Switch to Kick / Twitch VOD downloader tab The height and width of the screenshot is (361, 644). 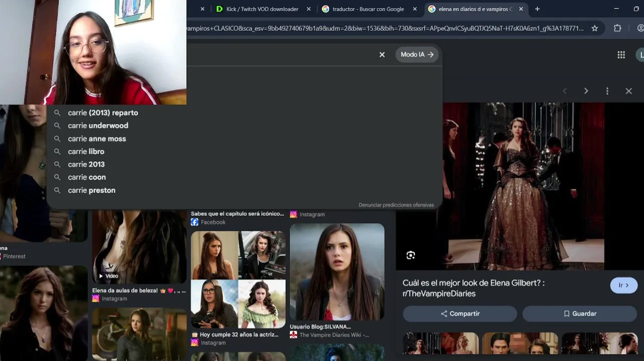pos(262,9)
